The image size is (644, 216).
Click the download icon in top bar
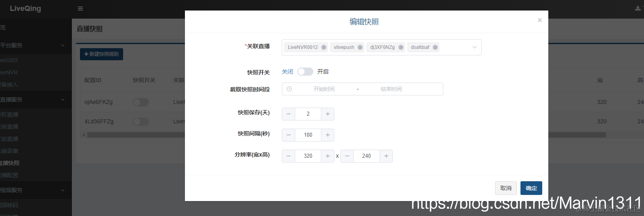(638, 8)
